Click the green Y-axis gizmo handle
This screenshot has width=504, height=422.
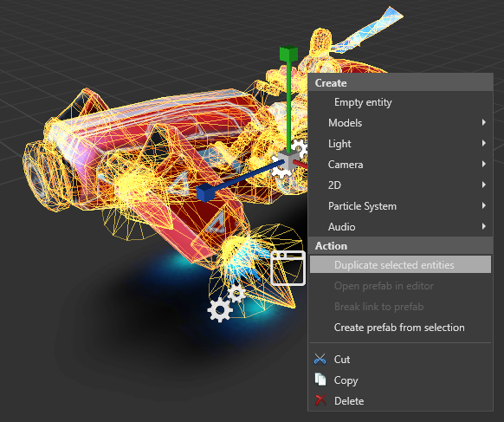coord(288,54)
